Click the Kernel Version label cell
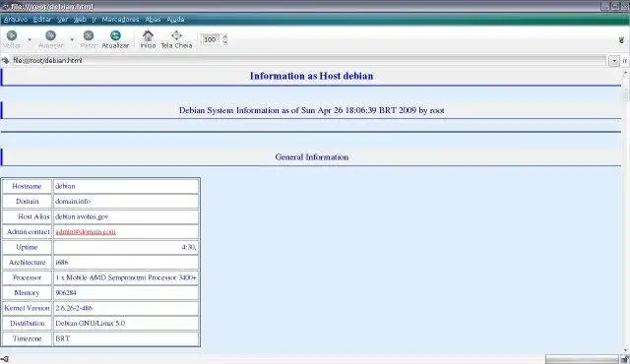630x364 pixels. (27, 308)
